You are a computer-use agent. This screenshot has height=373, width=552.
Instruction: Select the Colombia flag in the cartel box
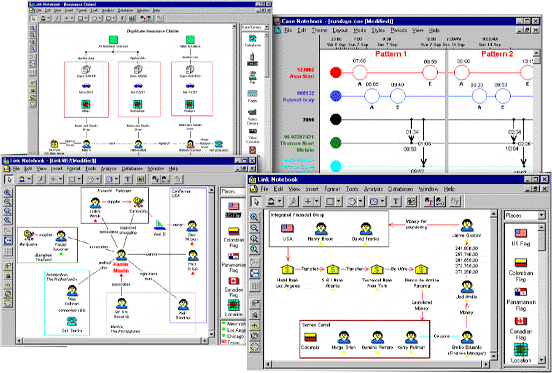point(310,337)
